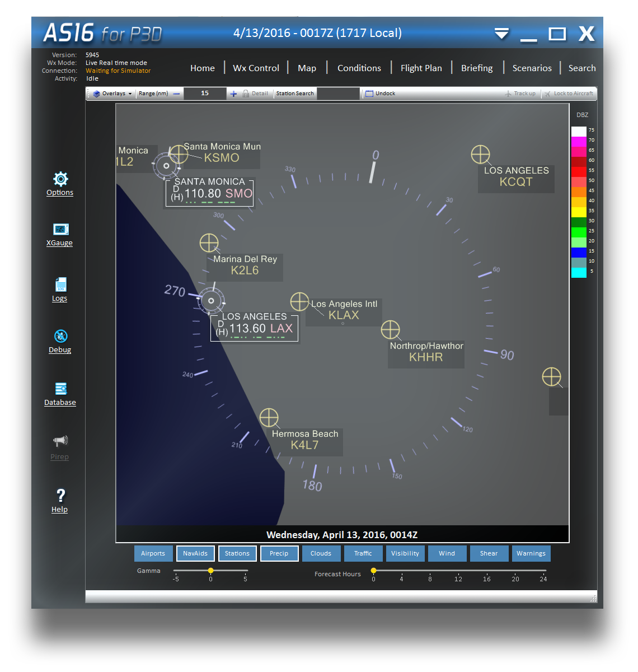
Task: Toggle the Precip overlay
Action: point(279,553)
